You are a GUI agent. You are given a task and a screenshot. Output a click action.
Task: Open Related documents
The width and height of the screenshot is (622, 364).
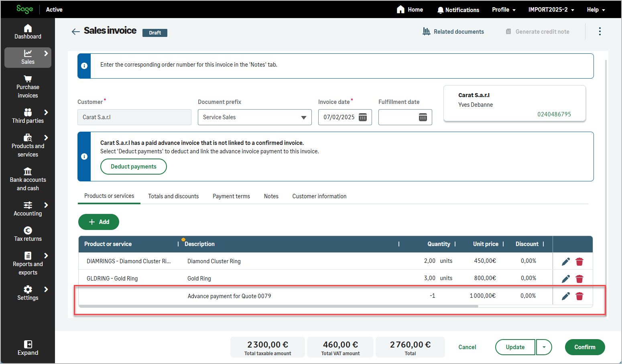tap(453, 32)
